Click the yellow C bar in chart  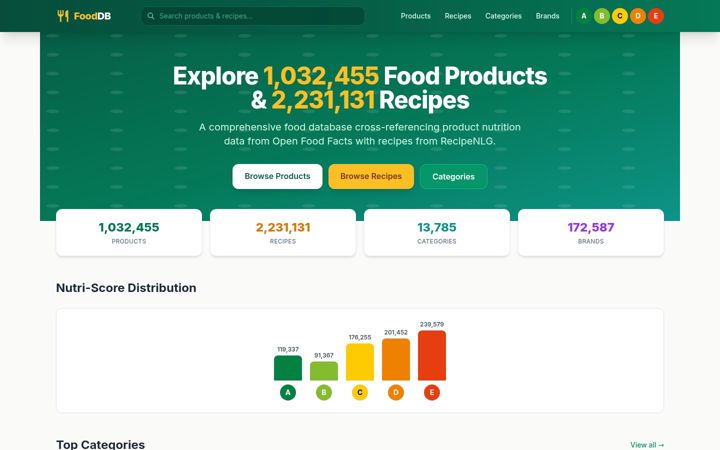coord(360,362)
